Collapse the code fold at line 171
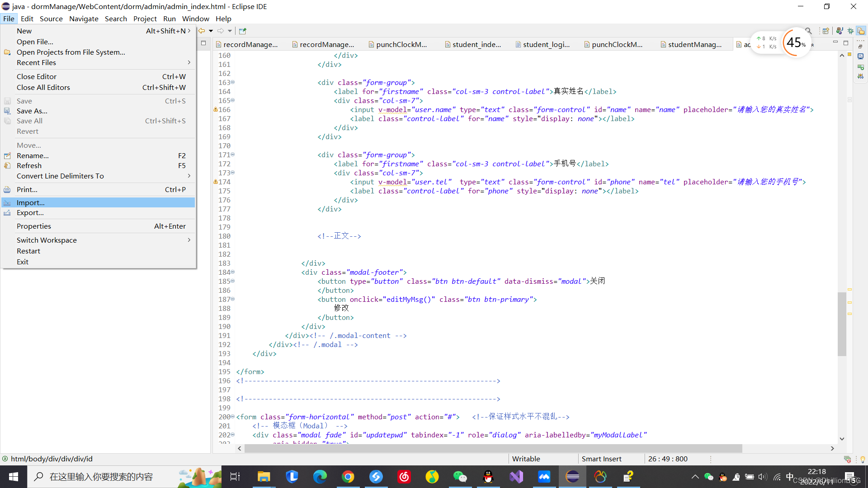 click(233, 155)
